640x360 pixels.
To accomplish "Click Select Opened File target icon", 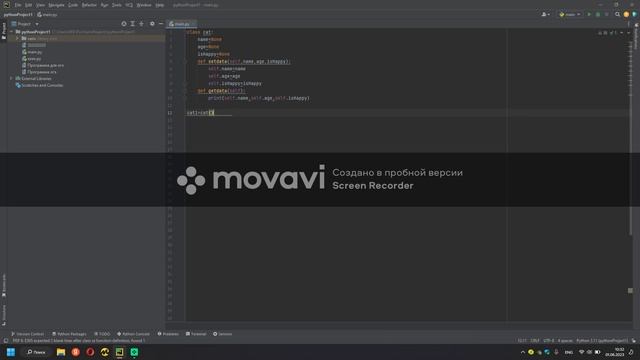I will pyautogui.click(x=124, y=24).
